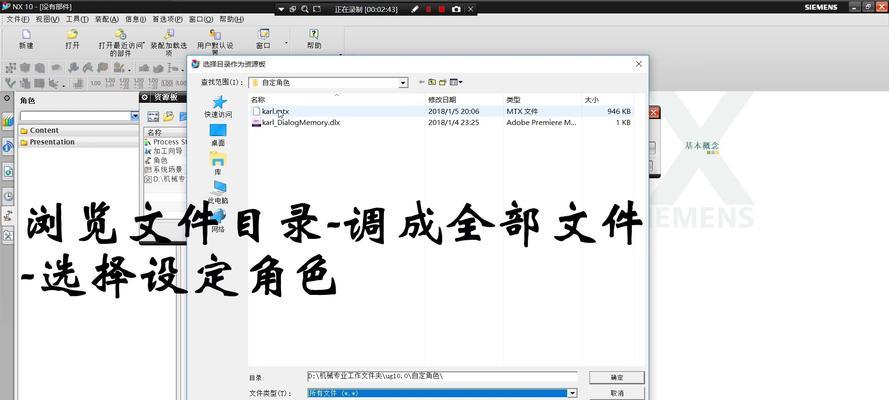Click the red stop recording button
The image size is (889, 400).
(x=442, y=9)
